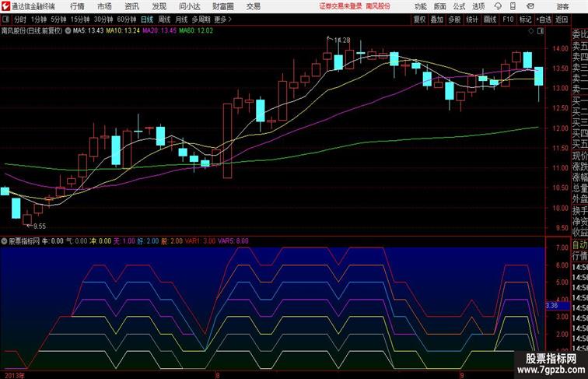Click the month 8 marker on time axis
This screenshot has width=588, height=379.
pyautogui.click(x=217, y=375)
